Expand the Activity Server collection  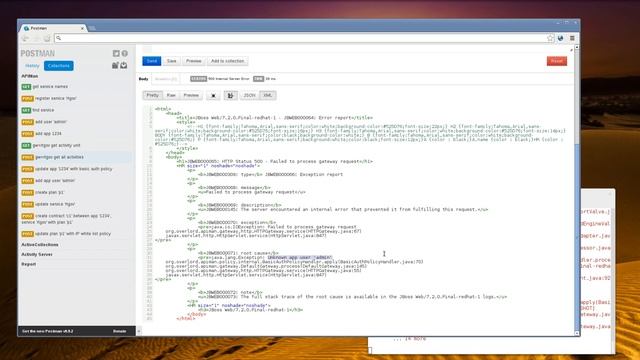coord(37,254)
